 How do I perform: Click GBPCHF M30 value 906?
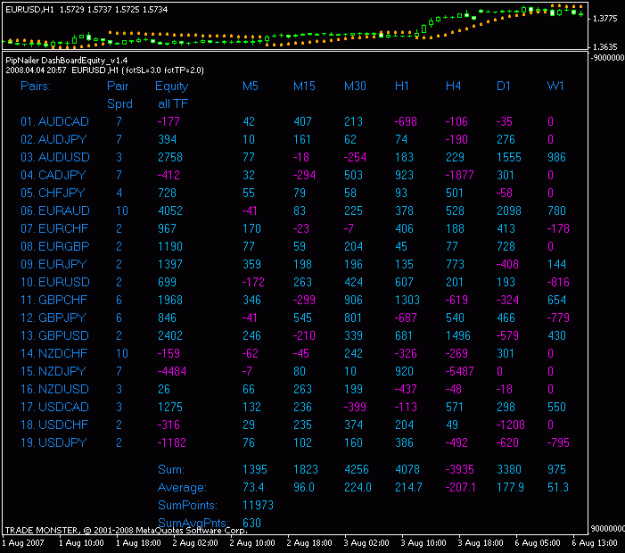(354, 300)
